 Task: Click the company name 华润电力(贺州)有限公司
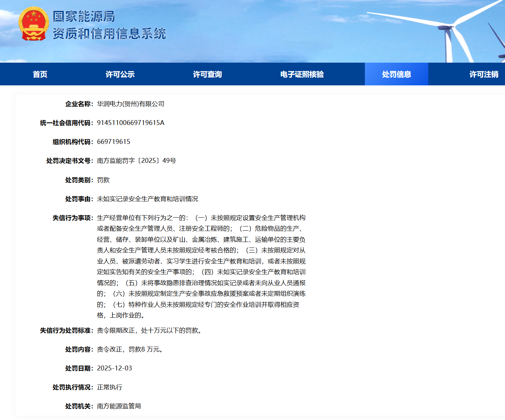click(x=130, y=104)
